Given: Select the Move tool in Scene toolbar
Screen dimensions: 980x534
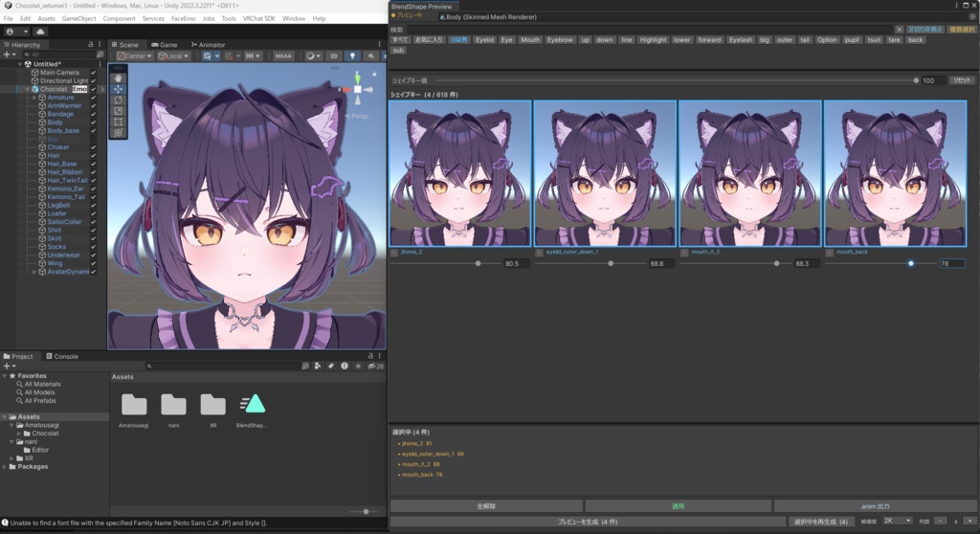Looking at the screenshot, I should (x=118, y=89).
